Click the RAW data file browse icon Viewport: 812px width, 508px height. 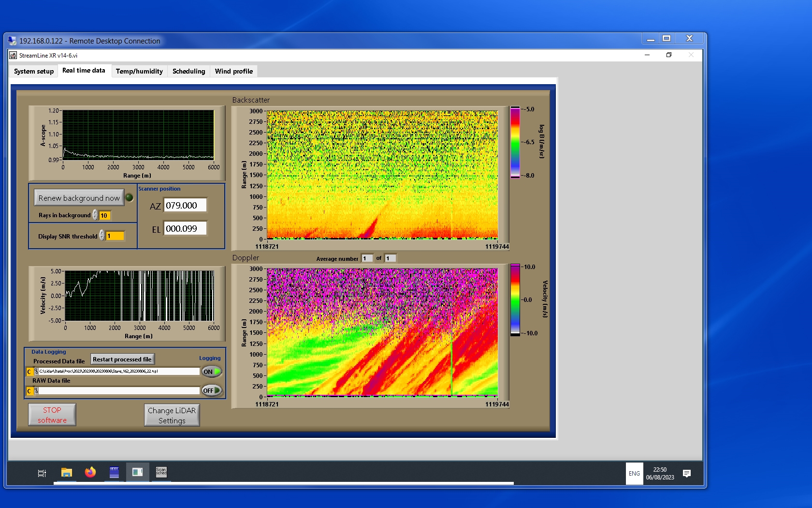pos(36,391)
